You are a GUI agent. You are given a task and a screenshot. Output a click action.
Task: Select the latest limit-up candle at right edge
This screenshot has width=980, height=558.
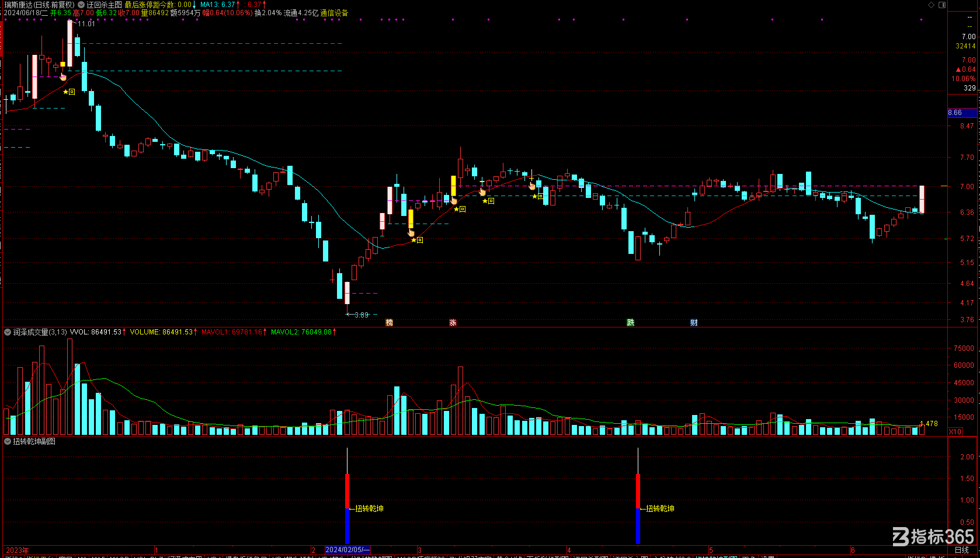[x=922, y=199]
